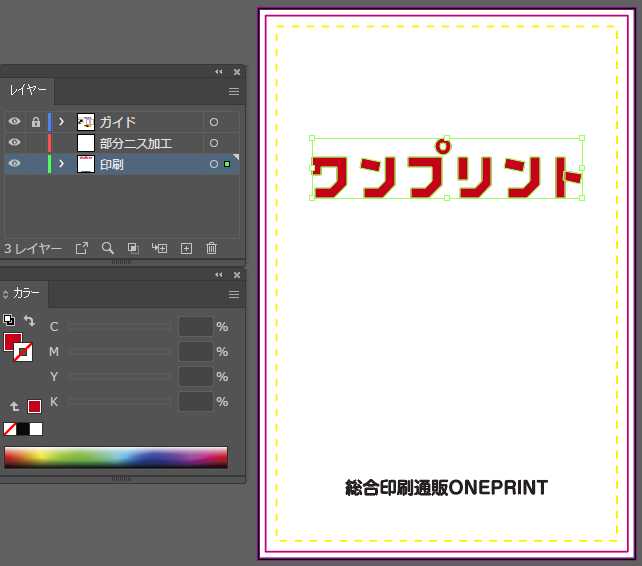Click the C percentage input field

click(195, 327)
